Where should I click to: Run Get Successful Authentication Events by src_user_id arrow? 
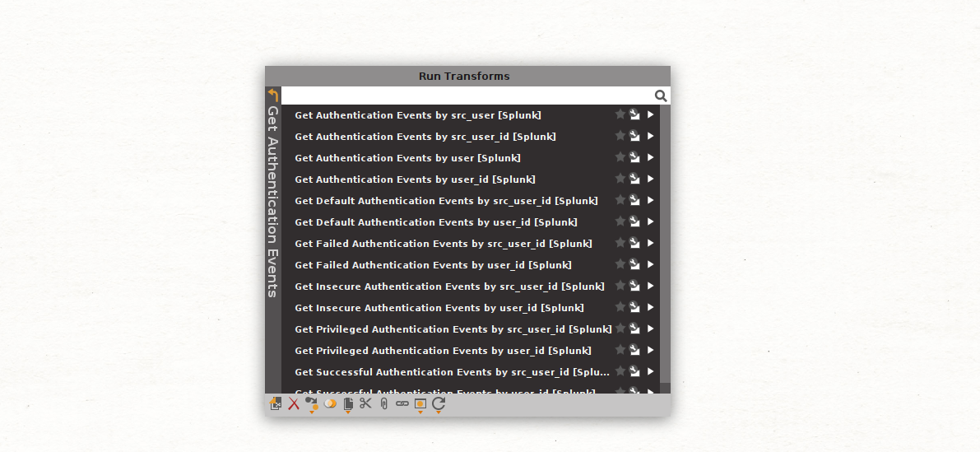coord(651,371)
